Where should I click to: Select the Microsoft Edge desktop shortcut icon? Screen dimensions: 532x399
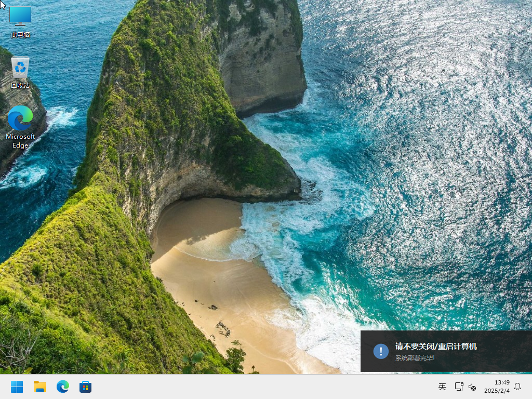(x=20, y=118)
